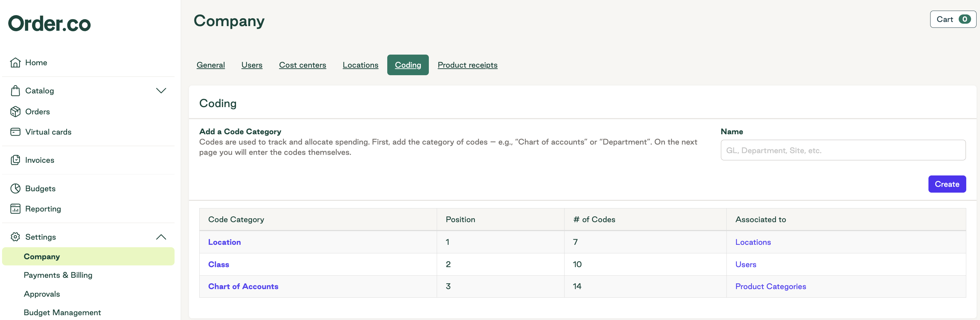Click the Add a Code Category heading
Image resolution: width=980 pixels, height=320 pixels.
click(240, 132)
